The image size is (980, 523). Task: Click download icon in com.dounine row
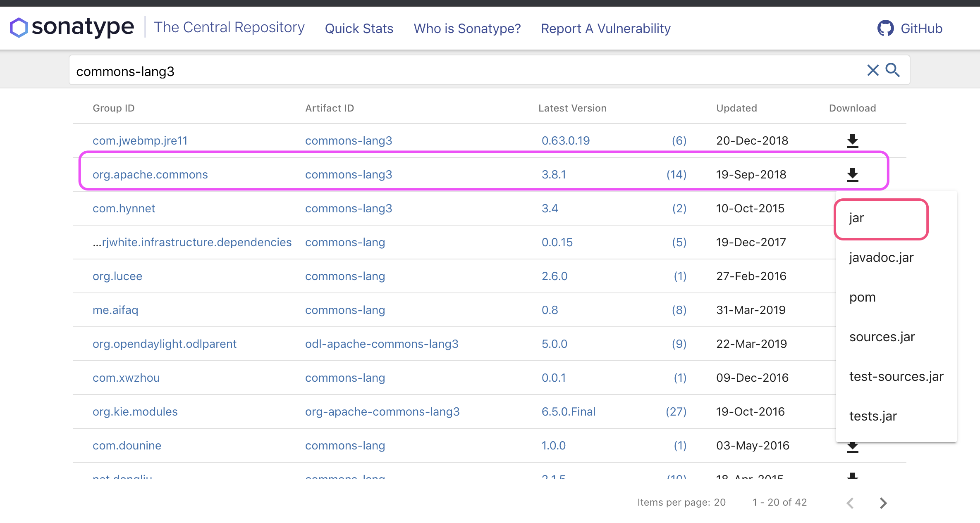pyautogui.click(x=852, y=447)
